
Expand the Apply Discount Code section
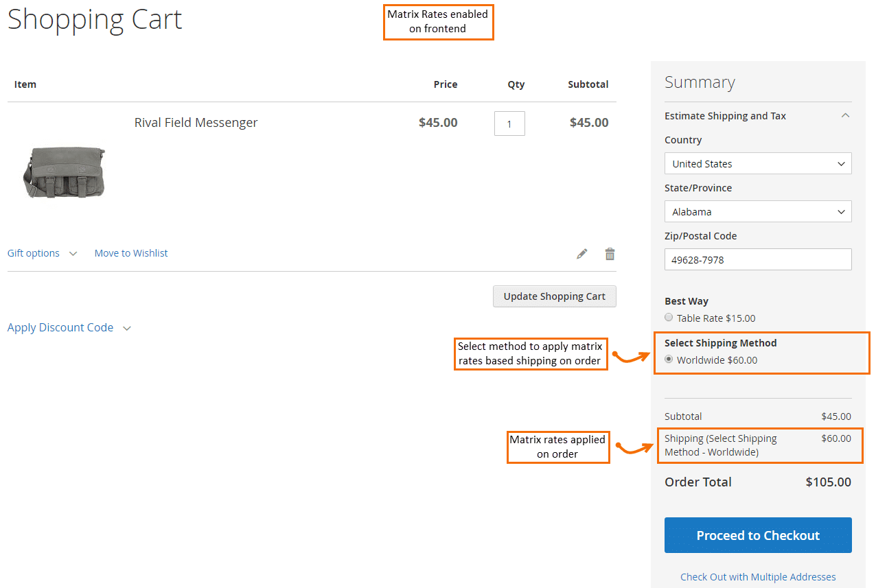tap(60, 327)
